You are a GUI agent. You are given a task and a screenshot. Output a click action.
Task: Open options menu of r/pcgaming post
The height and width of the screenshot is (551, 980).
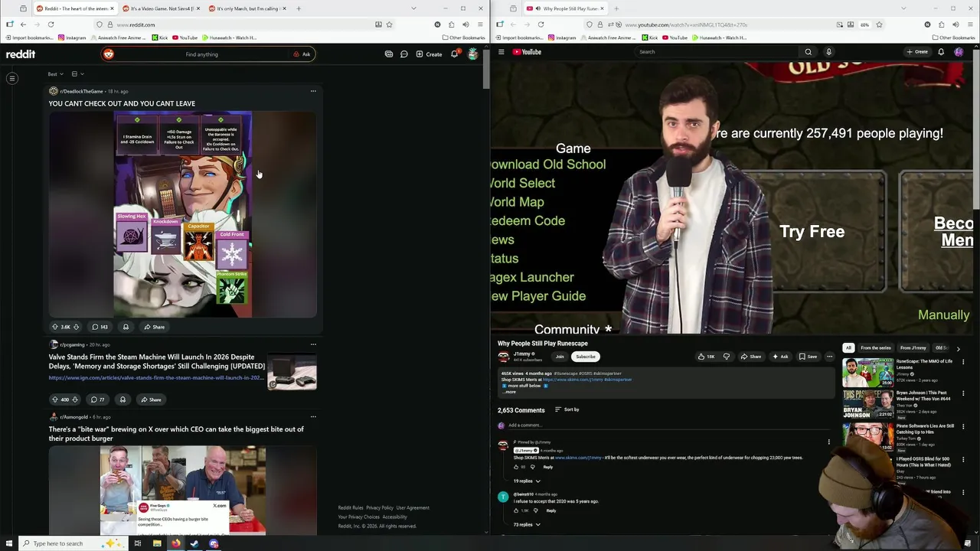(x=313, y=344)
